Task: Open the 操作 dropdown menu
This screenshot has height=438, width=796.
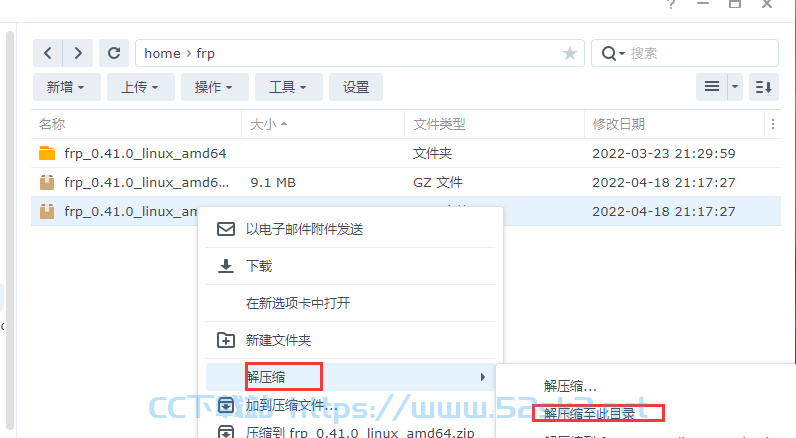Action: pos(214,87)
